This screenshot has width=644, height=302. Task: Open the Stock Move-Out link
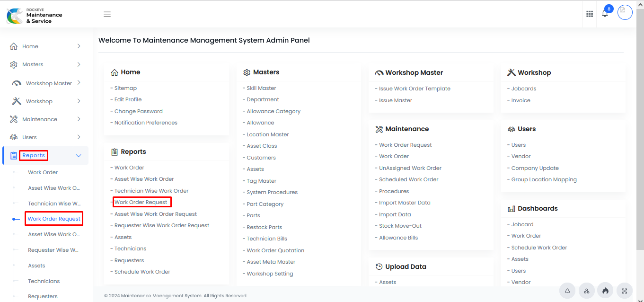coord(400,226)
